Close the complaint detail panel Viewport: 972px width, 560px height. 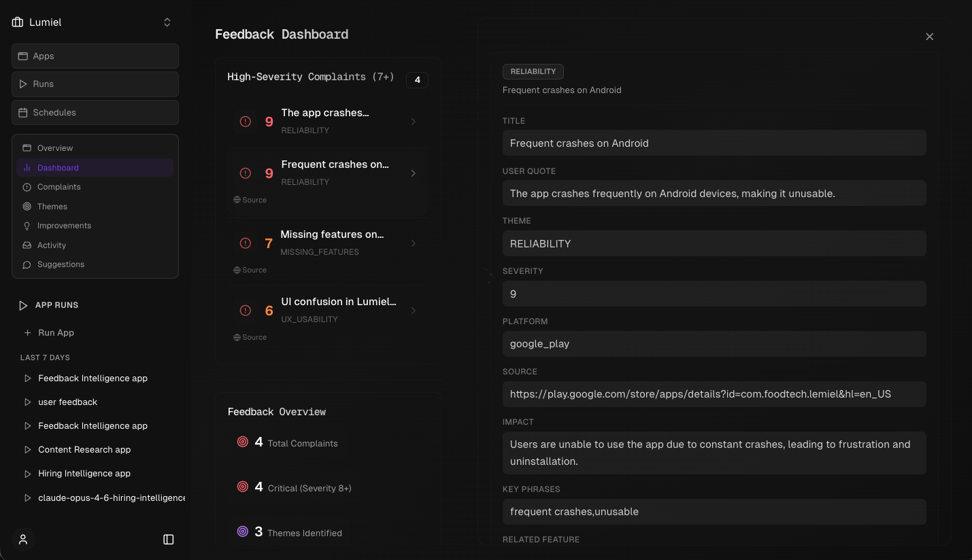pyautogui.click(x=929, y=37)
